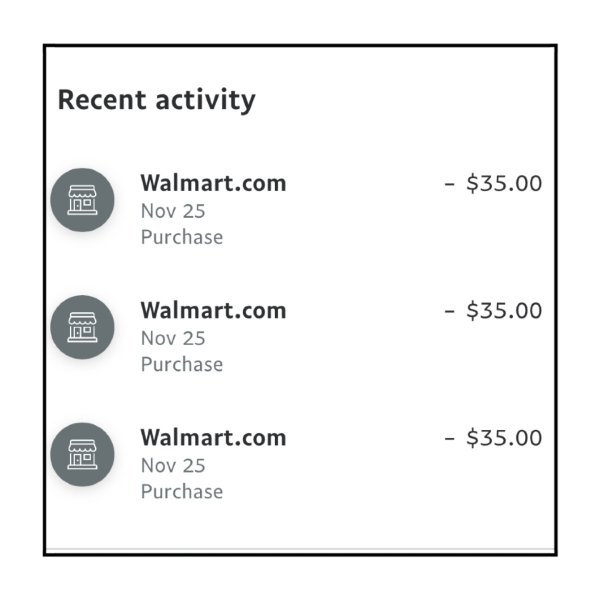Open the third Walmart.com transaction title
600x600 pixels.
[213, 438]
